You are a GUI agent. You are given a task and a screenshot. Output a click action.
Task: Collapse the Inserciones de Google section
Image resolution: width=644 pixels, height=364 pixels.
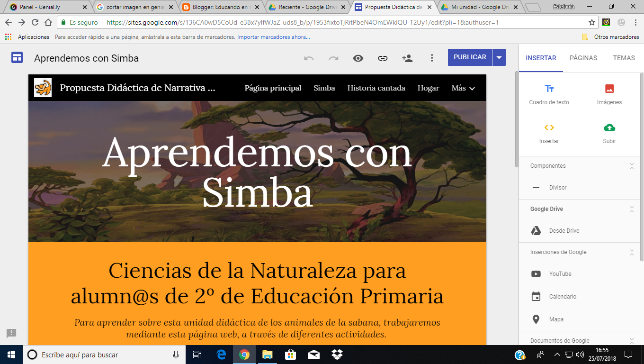(631, 252)
